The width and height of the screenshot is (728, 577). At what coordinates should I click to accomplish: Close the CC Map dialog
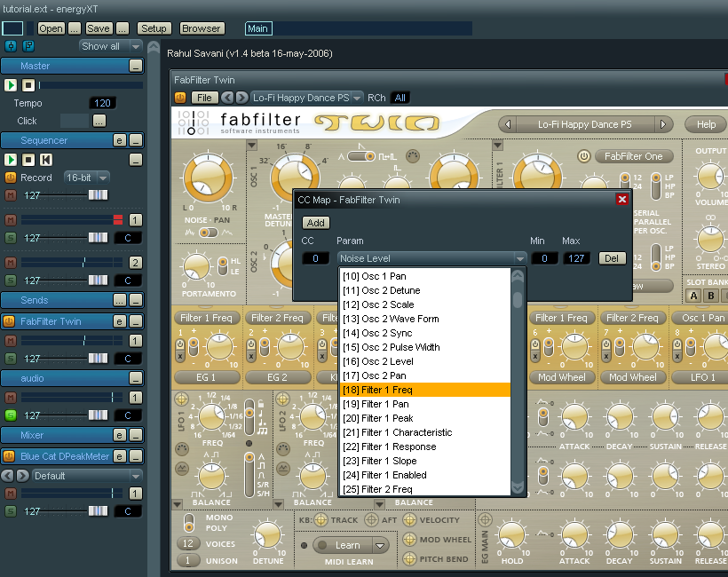tap(622, 200)
